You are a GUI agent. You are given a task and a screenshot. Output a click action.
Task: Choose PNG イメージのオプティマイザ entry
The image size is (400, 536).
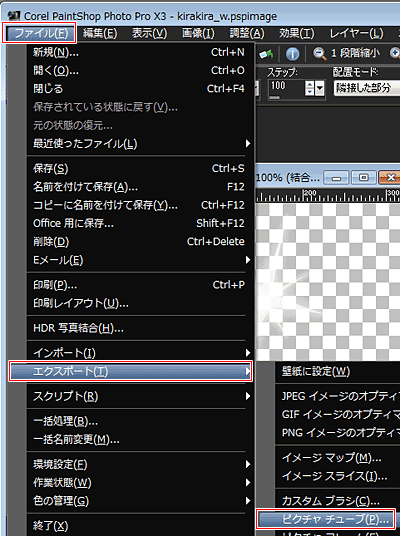click(x=338, y=433)
